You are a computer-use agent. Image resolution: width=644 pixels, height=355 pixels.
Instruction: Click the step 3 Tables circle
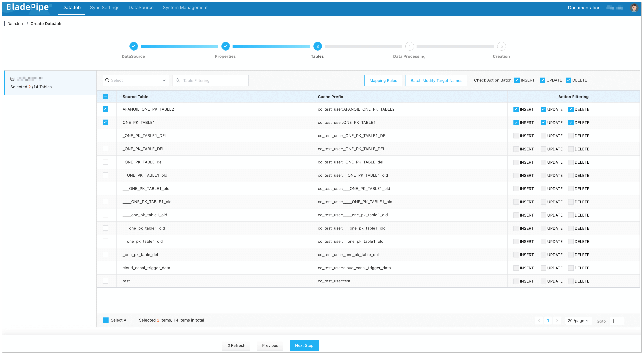coord(318,46)
